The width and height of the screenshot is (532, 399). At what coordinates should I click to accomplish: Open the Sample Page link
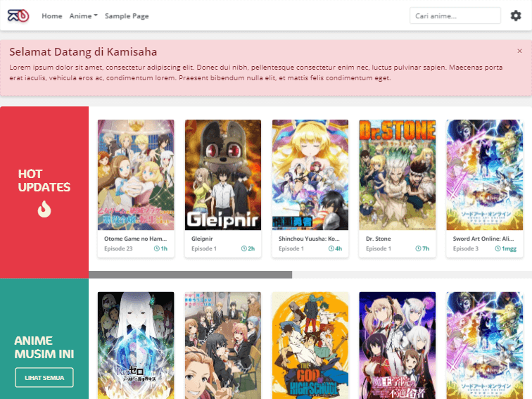(127, 16)
